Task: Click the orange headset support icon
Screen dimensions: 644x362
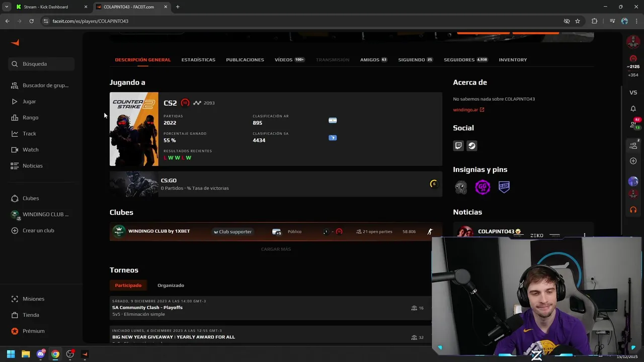Action: click(633, 210)
